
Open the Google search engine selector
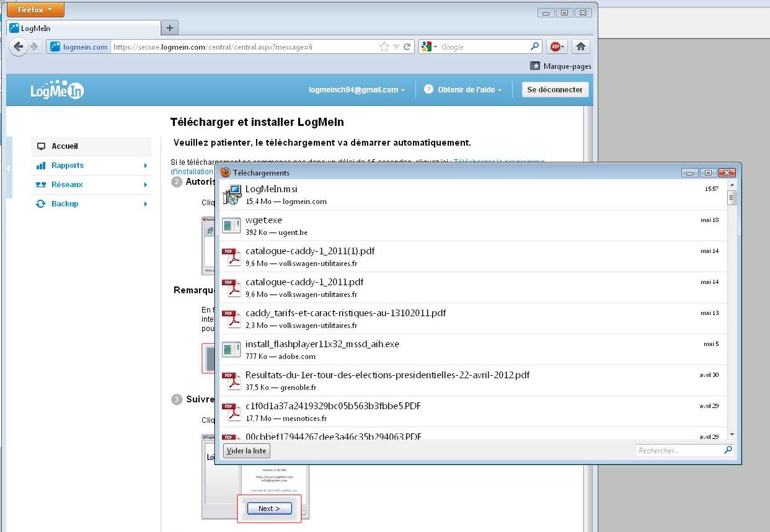[428, 47]
